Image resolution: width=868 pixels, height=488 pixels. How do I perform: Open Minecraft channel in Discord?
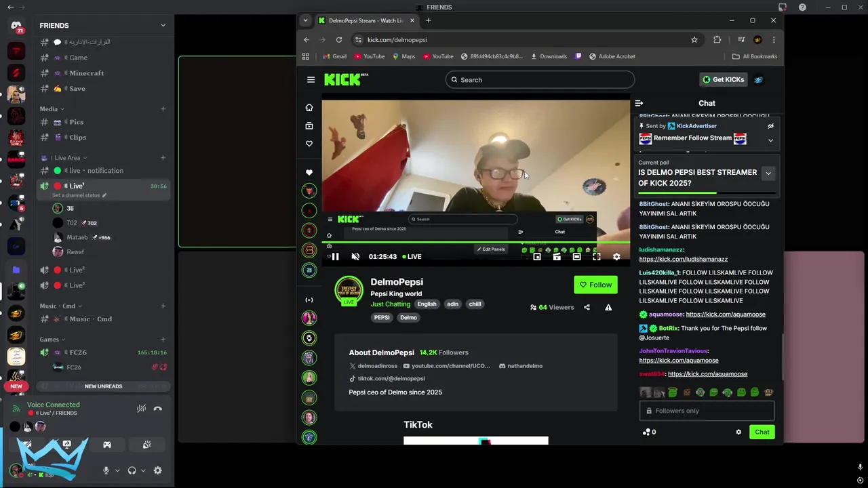point(87,73)
